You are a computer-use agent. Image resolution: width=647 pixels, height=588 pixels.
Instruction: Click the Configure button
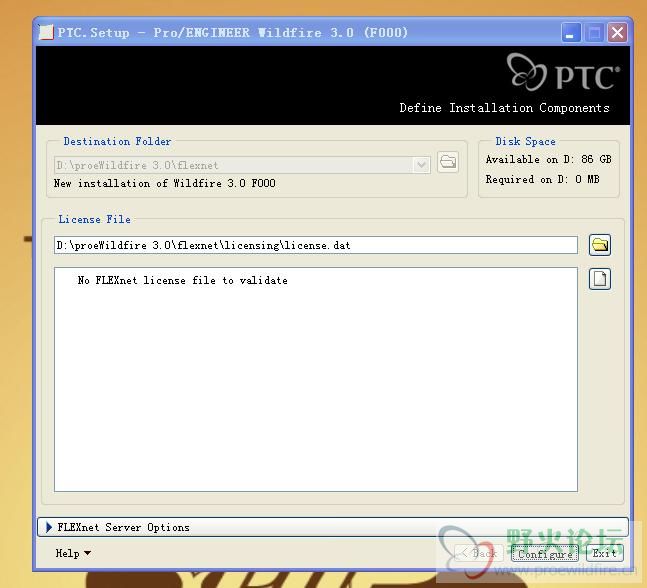[x=545, y=554]
